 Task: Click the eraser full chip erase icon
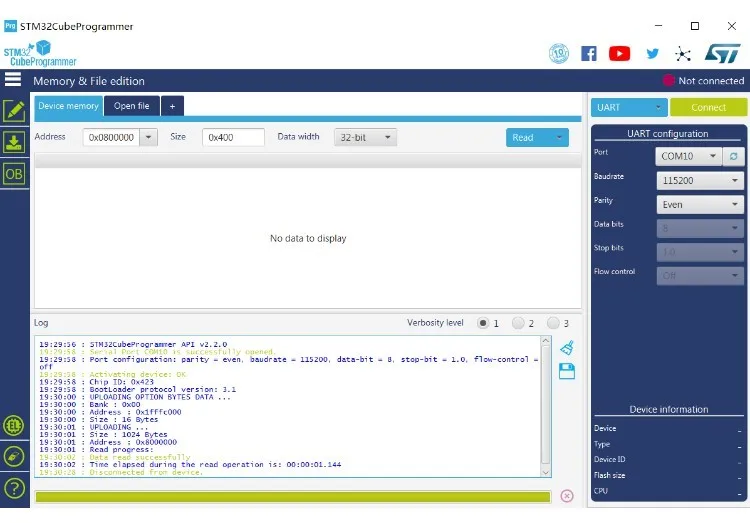14,456
